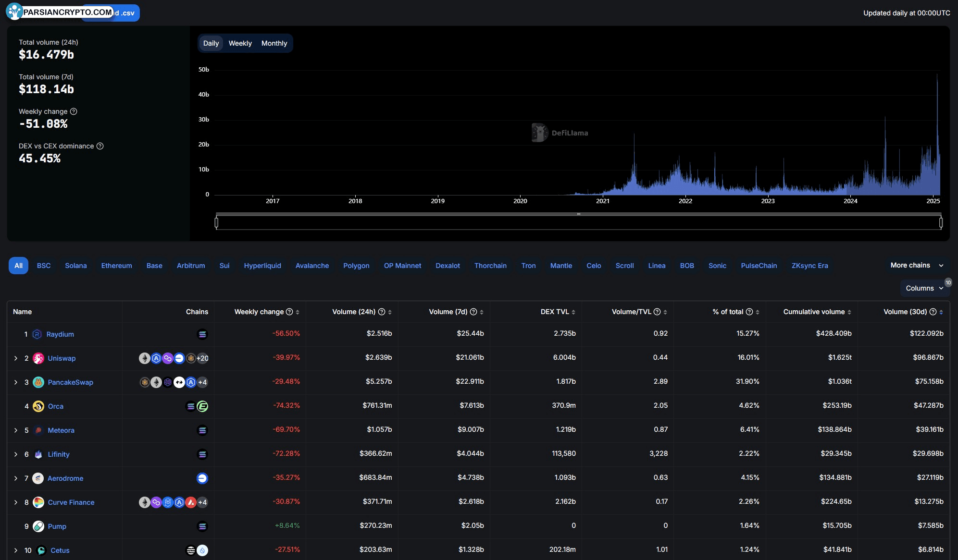
Task: Switch chart to Monthly interval
Action: tap(274, 43)
